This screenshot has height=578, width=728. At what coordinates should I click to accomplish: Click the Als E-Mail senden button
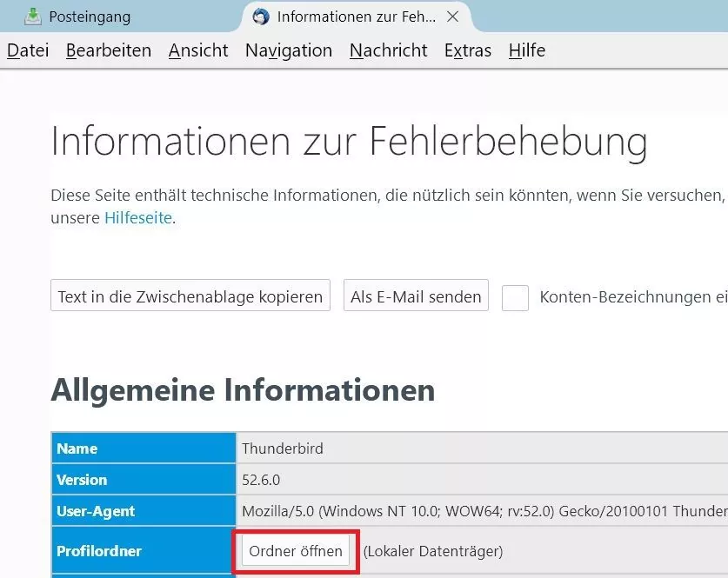(x=416, y=296)
